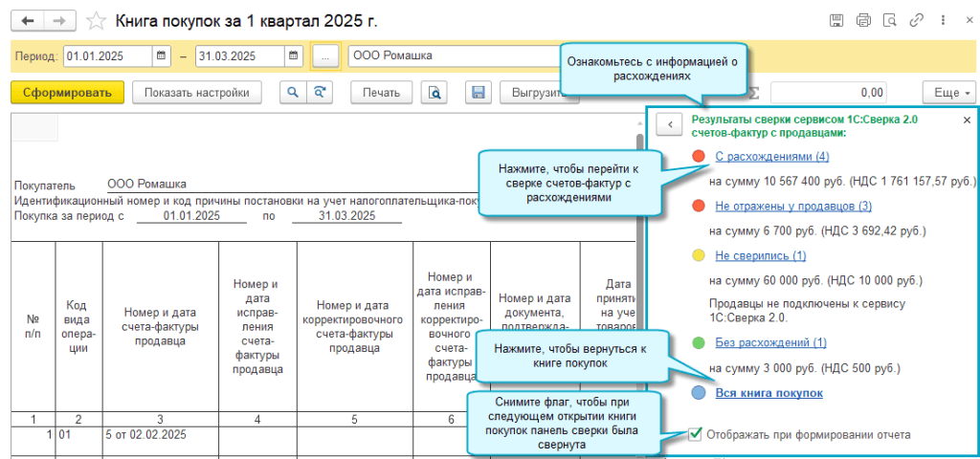Click the floppy disk save icon in toolbar
980x459 pixels.
pyautogui.click(x=479, y=93)
